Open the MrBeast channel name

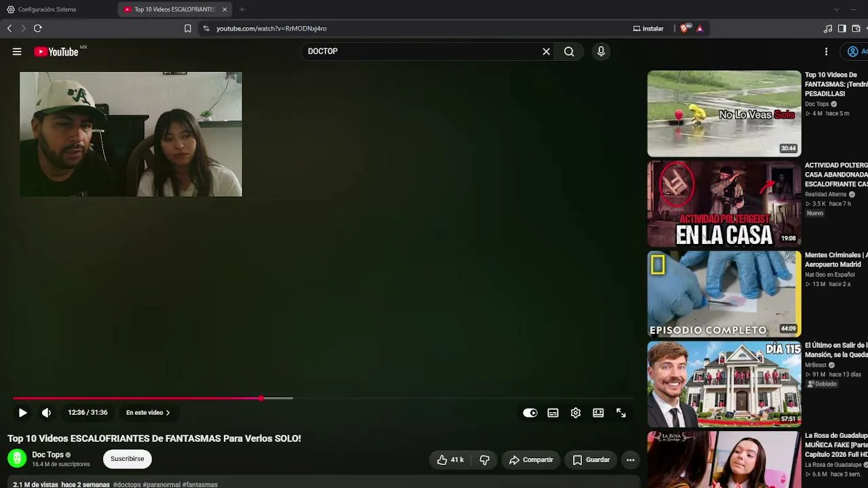[x=816, y=365]
